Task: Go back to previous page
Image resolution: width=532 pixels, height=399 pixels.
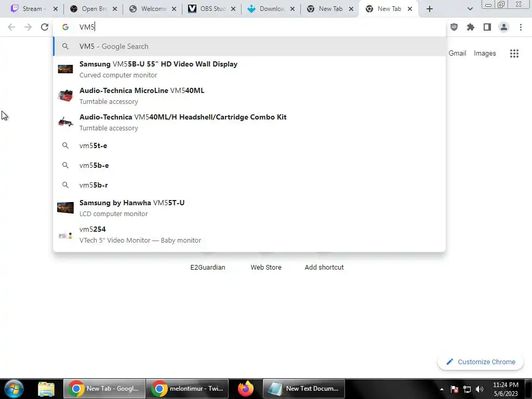Action: 11,27
